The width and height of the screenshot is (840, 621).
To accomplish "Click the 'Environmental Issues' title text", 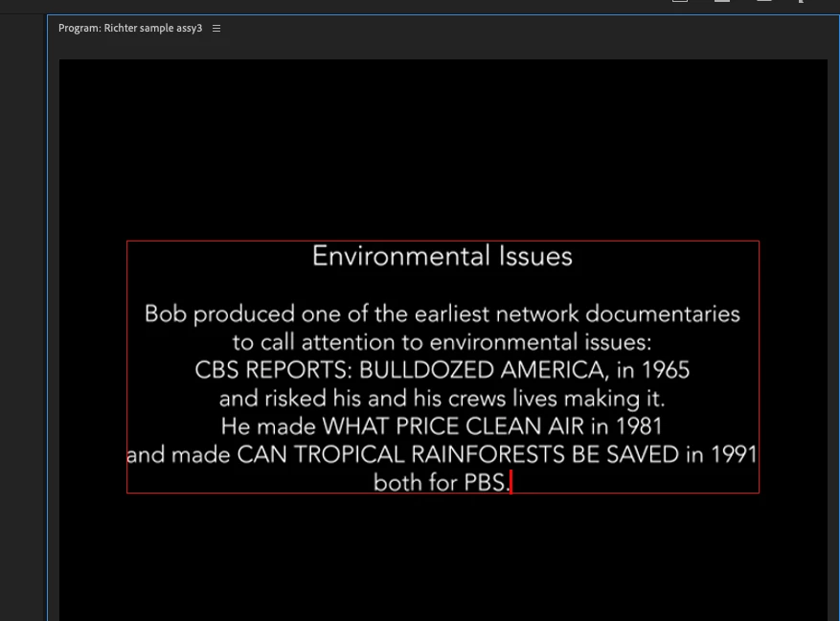I will click(443, 256).
